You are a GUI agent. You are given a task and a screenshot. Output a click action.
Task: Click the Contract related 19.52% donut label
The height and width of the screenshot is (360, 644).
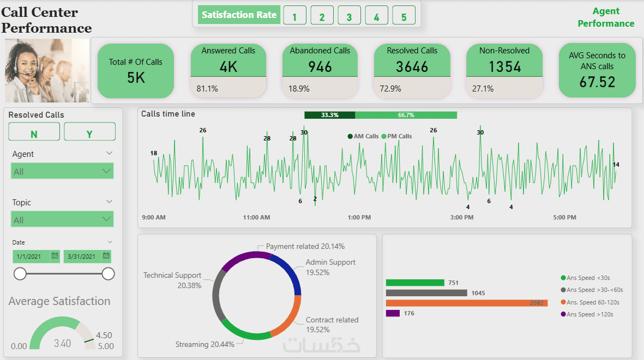[332, 325]
